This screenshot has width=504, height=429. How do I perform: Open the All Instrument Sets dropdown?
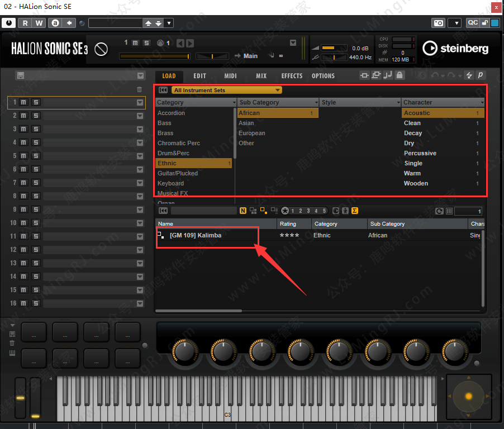[x=227, y=90]
